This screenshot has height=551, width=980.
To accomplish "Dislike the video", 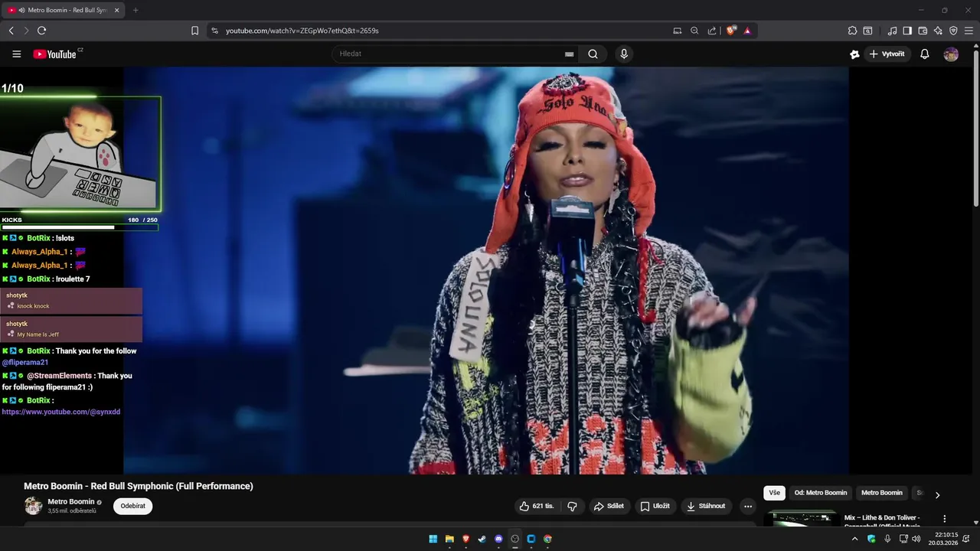I will coord(572,506).
